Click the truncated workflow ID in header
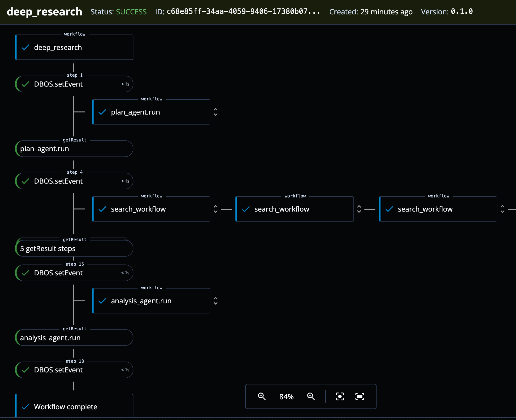This screenshot has height=420, width=516. (x=243, y=12)
